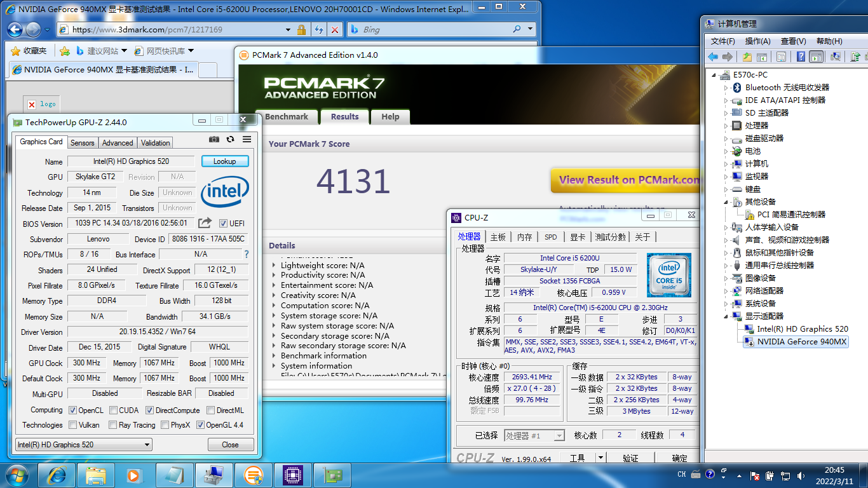Switch to 内存 tab in CPU-Z
The width and height of the screenshot is (868, 488).
tap(524, 237)
